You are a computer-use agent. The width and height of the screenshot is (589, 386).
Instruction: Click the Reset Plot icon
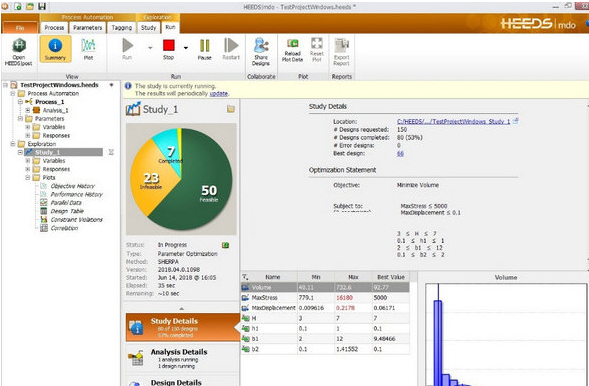(x=317, y=50)
